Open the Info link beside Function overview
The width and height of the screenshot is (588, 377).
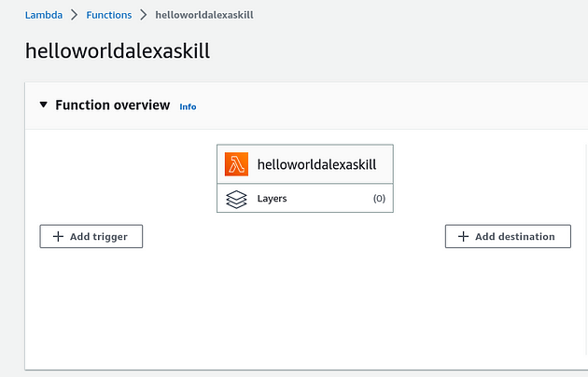point(188,106)
